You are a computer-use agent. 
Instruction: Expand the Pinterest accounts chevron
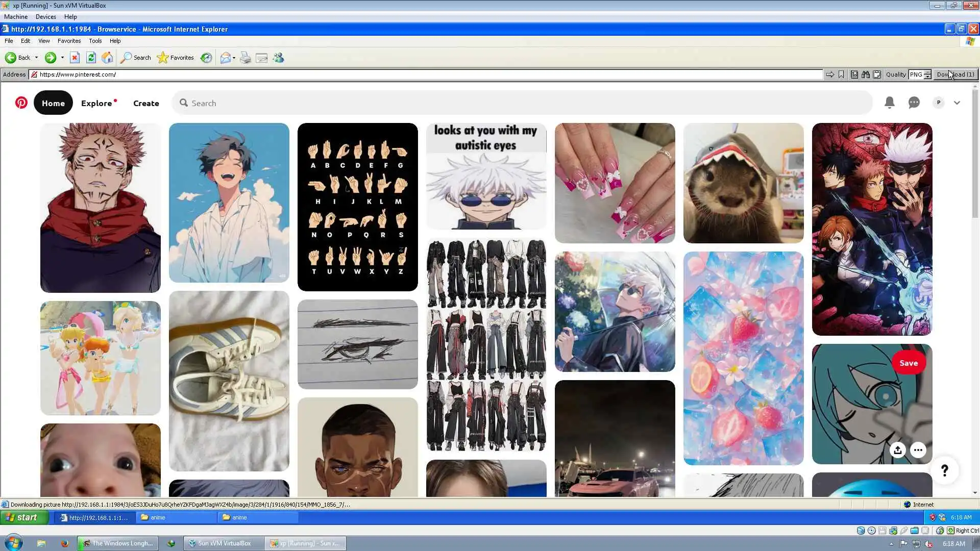pos(957,103)
